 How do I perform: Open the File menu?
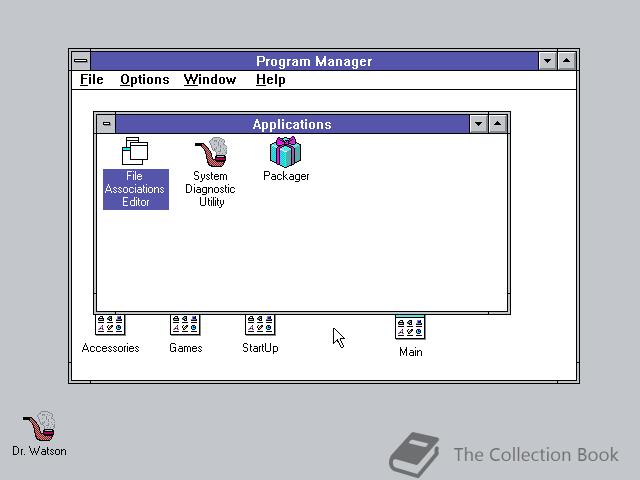click(x=91, y=80)
